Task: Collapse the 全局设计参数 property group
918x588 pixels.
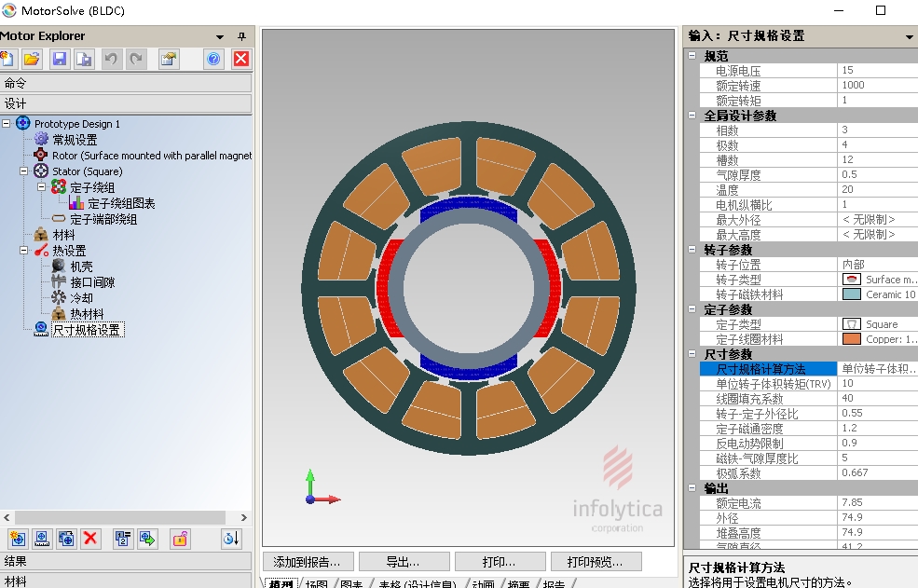Action: tap(692, 116)
